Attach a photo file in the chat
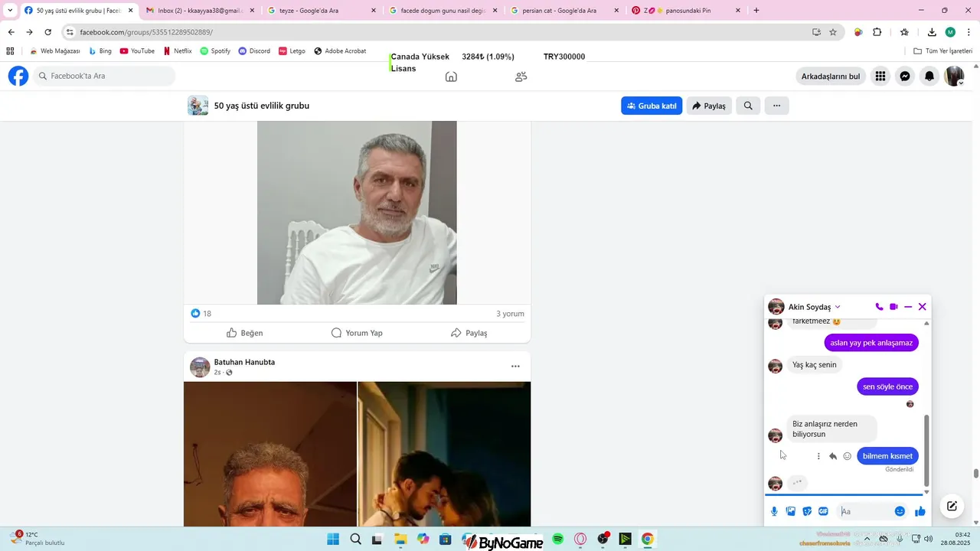 [791, 511]
